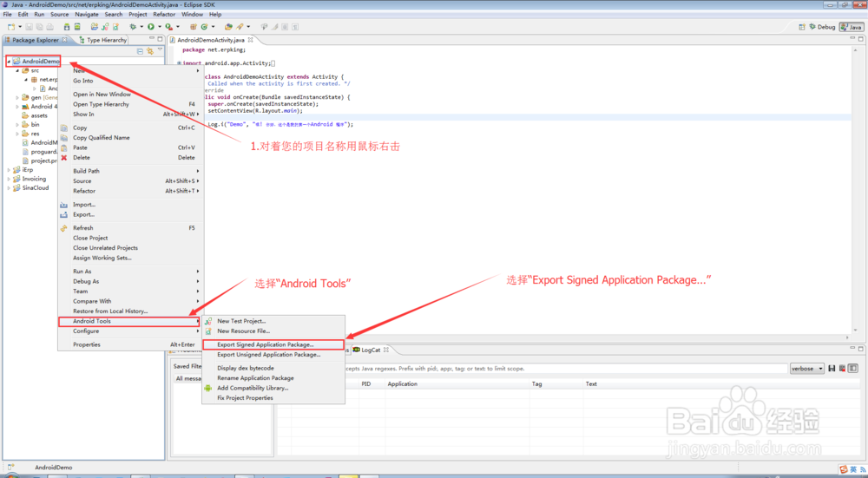Click the Search flashlight toolbar icon

(x=240, y=27)
